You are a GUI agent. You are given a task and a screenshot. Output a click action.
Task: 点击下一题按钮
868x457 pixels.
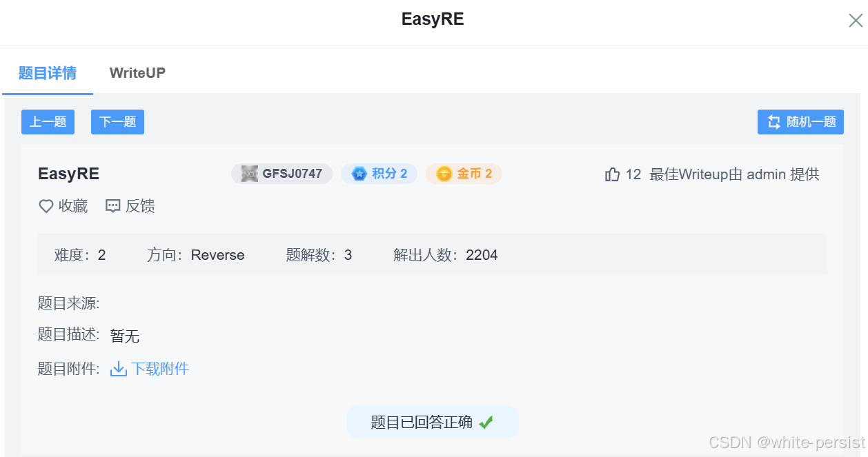click(x=117, y=121)
